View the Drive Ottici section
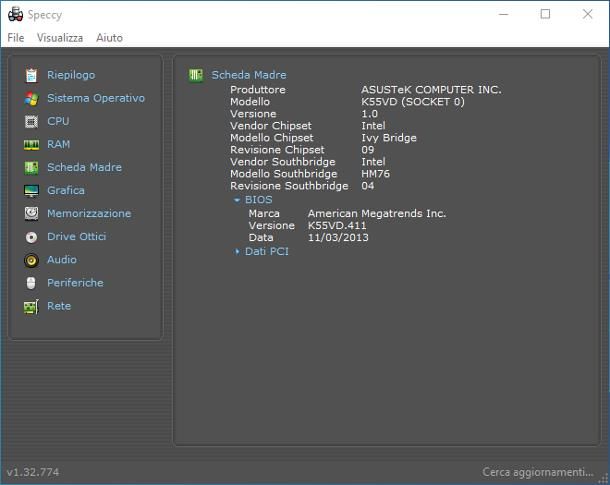 76,236
